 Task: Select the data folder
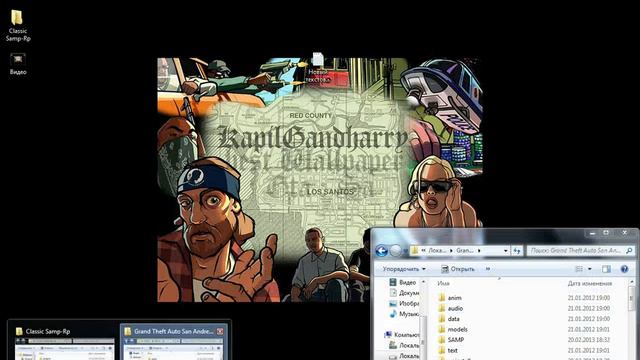[x=449, y=319]
